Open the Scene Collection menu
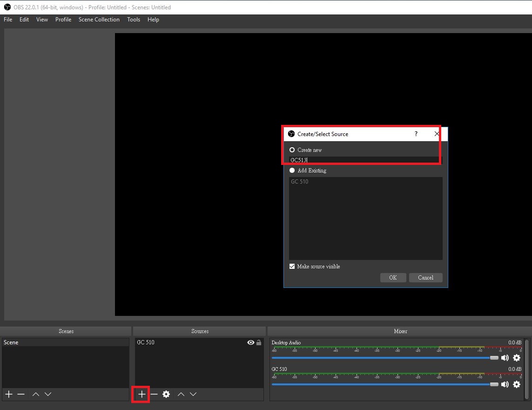The width and height of the screenshot is (532, 410). [99, 20]
